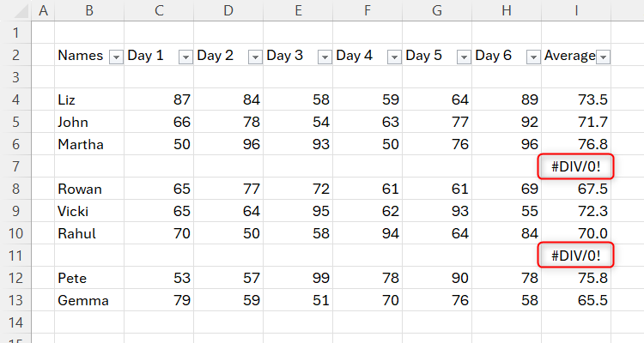The image size is (644, 343).
Task: Expand the Day 2 filter arrow
Action: click(254, 56)
